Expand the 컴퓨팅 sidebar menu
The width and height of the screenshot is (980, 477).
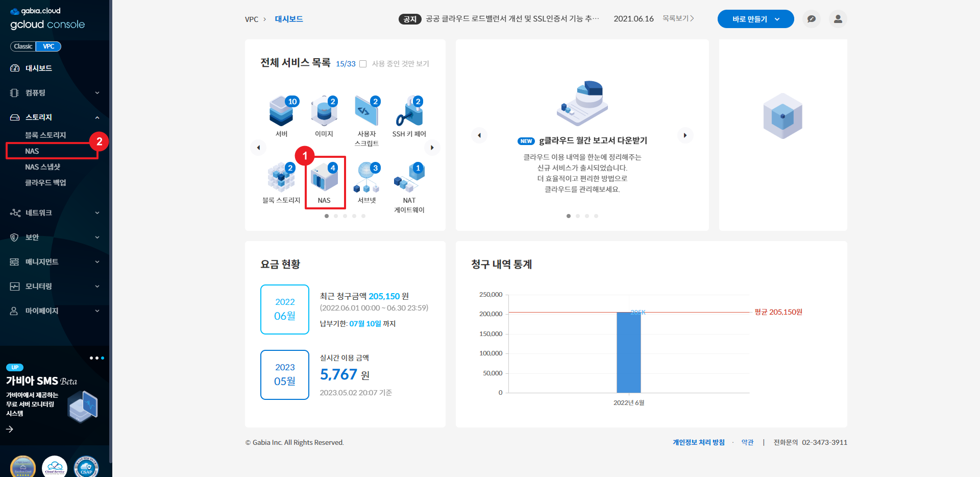coord(55,92)
